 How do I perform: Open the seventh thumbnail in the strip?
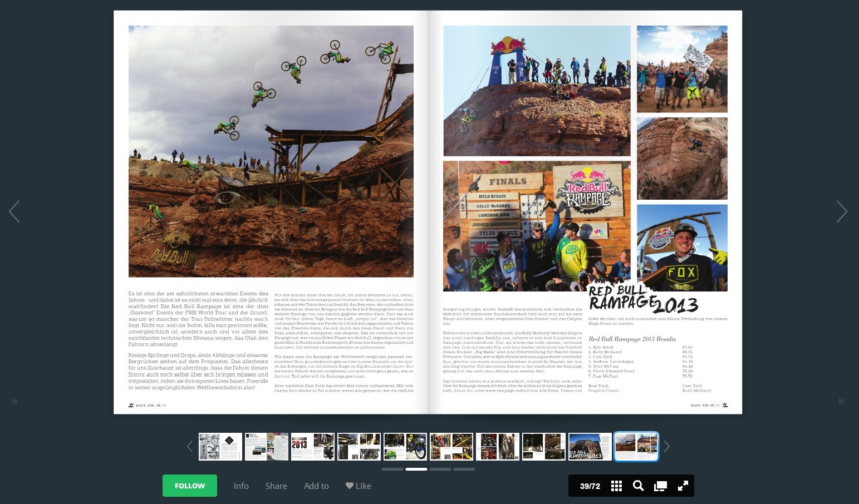[x=498, y=446]
